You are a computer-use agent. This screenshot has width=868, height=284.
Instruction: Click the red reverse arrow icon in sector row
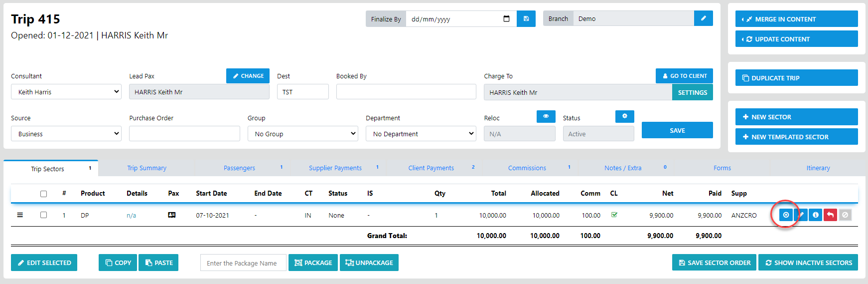click(830, 215)
